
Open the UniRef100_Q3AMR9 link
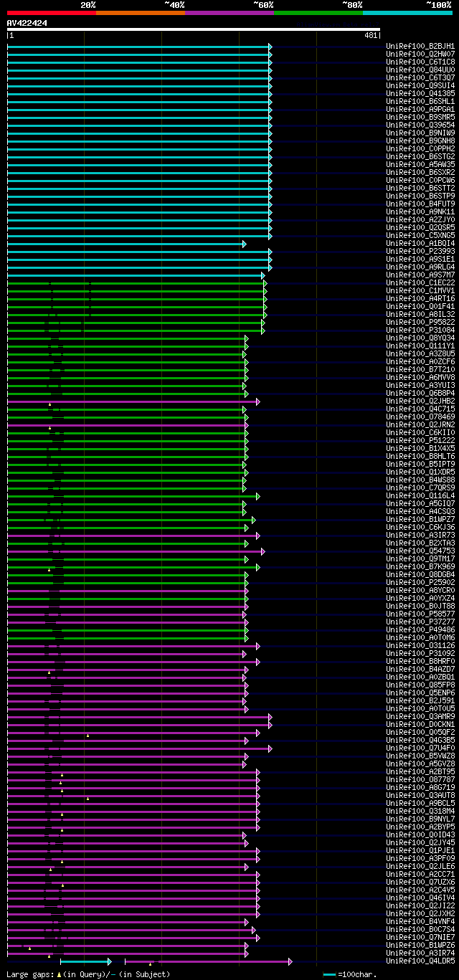(x=420, y=716)
